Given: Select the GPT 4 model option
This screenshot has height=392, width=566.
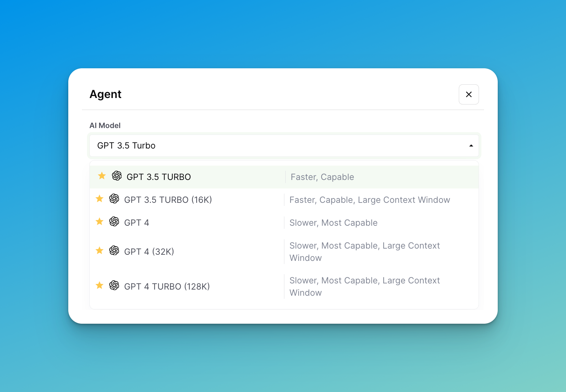Looking at the screenshot, I should [x=137, y=223].
